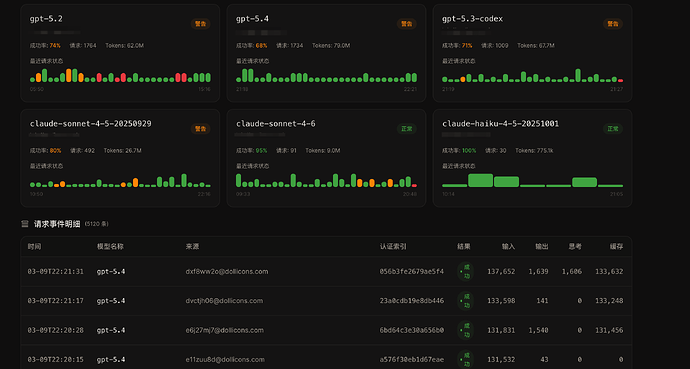Click the gpt-5.4 recent request status bar chart
Image resolution: width=690 pixels, height=369 pixels.
(326, 75)
